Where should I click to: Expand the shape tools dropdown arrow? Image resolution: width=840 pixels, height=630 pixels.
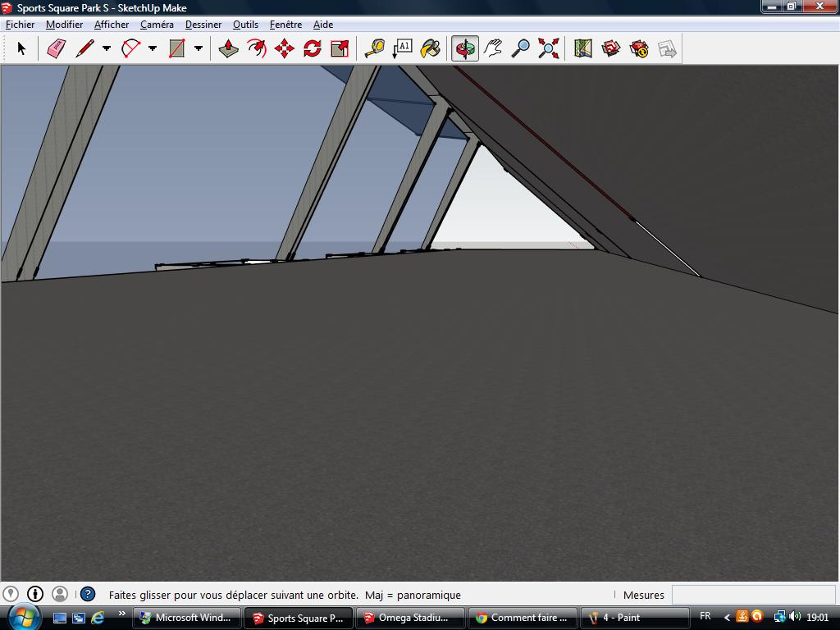tap(199, 49)
